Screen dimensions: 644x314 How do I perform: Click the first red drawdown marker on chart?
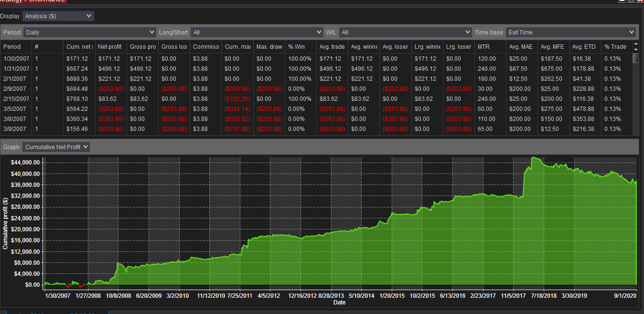(68, 286)
